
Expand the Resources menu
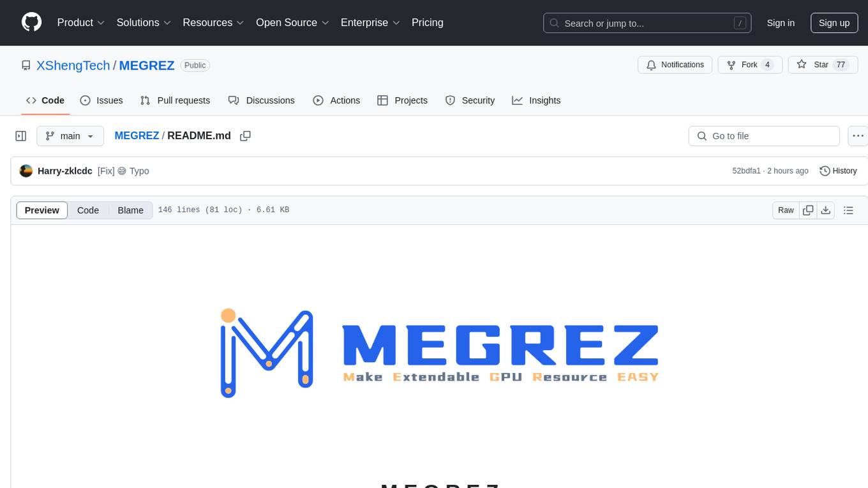[213, 22]
